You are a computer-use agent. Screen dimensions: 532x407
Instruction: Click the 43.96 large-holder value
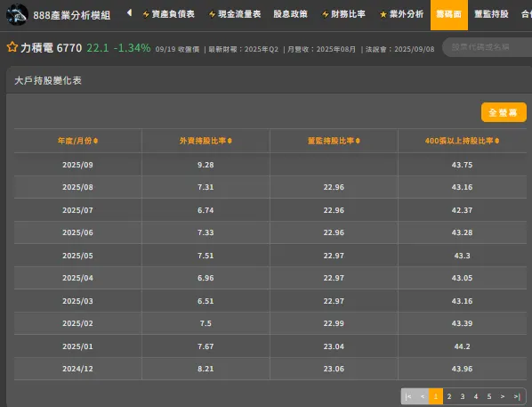pyautogui.click(x=462, y=369)
